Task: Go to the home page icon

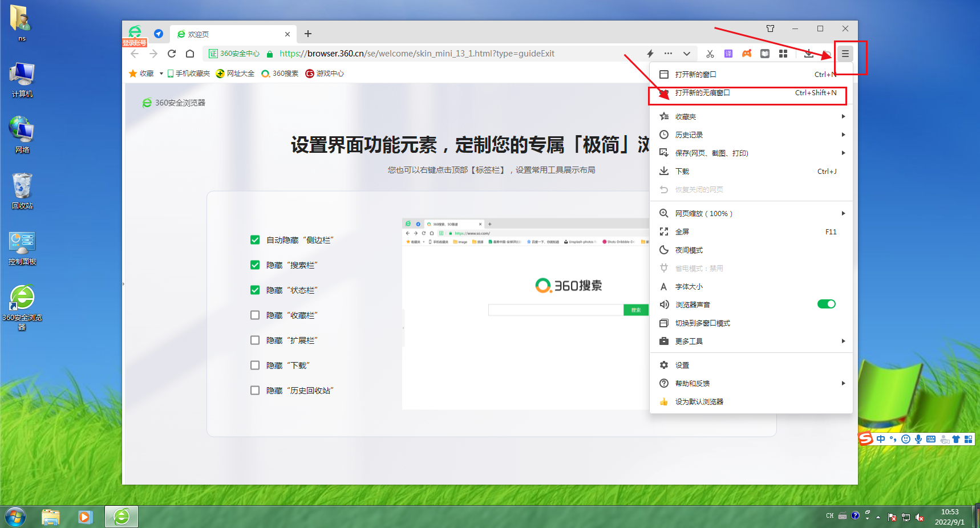Action: [x=190, y=54]
